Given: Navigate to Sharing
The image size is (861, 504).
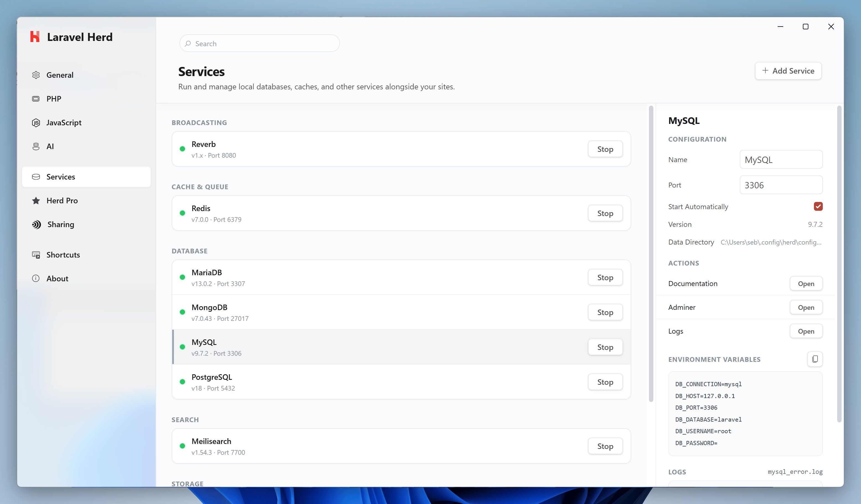Looking at the screenshot, I should click(86, 224).
